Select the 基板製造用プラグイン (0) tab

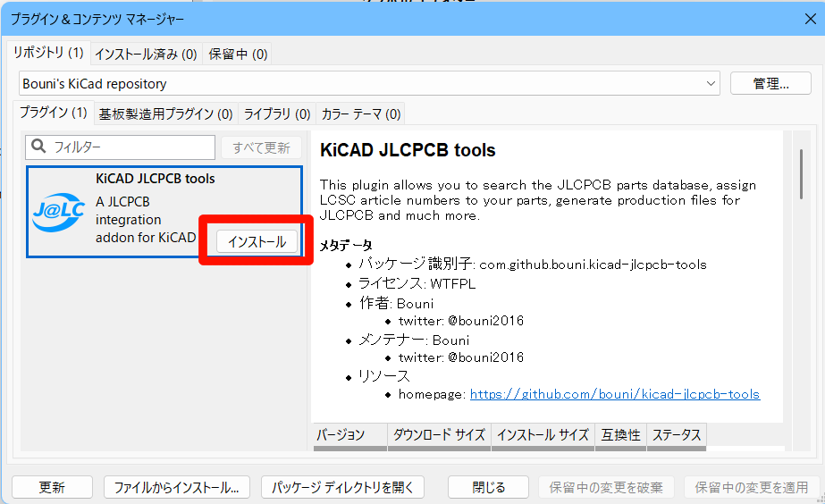pos(165,114)
